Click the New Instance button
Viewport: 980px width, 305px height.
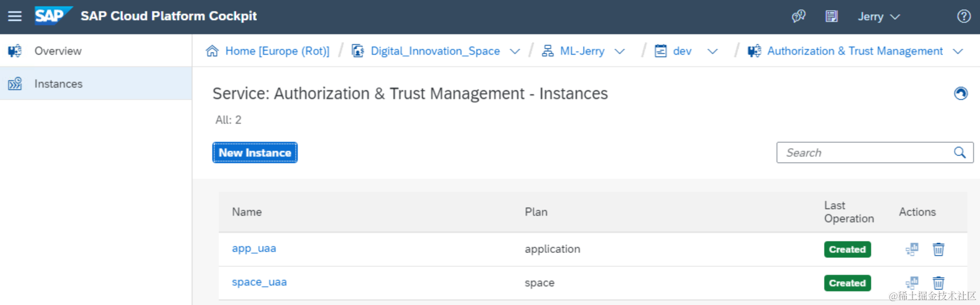(255, 153)
